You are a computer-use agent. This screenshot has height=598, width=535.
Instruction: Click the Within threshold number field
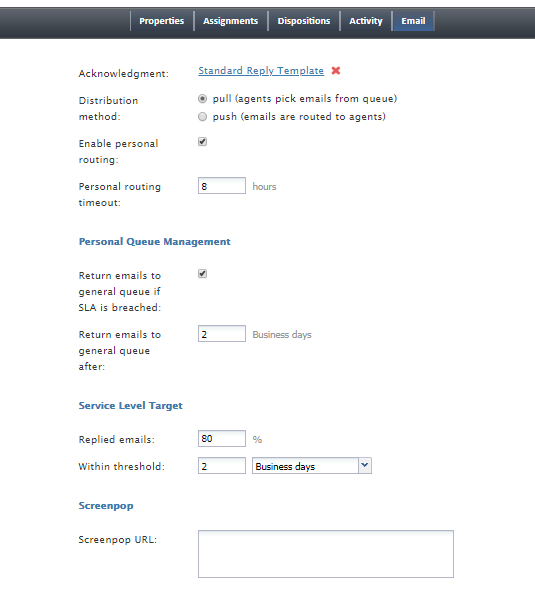click(222, 466)
